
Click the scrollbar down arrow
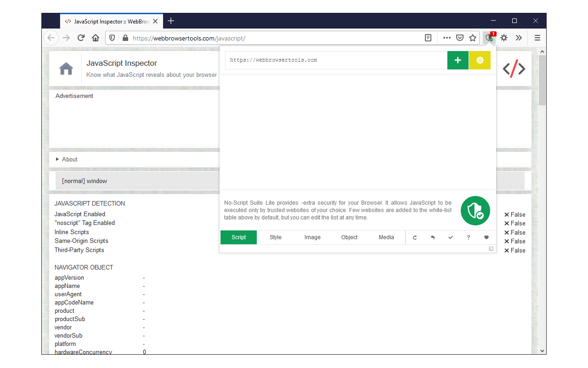(x=543, y=351)
